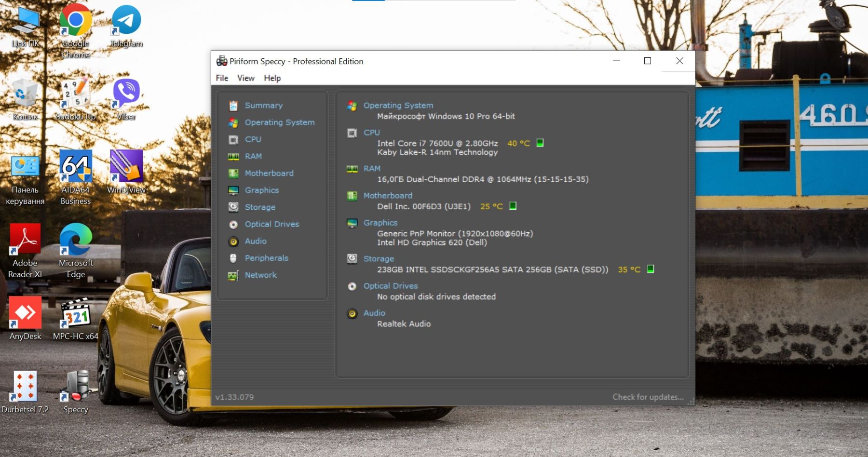The width and height of the screenshot is (868, 457).
Task: Click the Windows flag icon beside Operating System heading
Action: click(352, 106)
